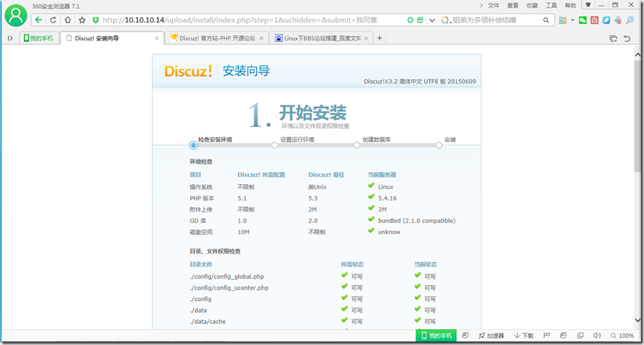Open the WeChat extension icon

pos(583,19)
